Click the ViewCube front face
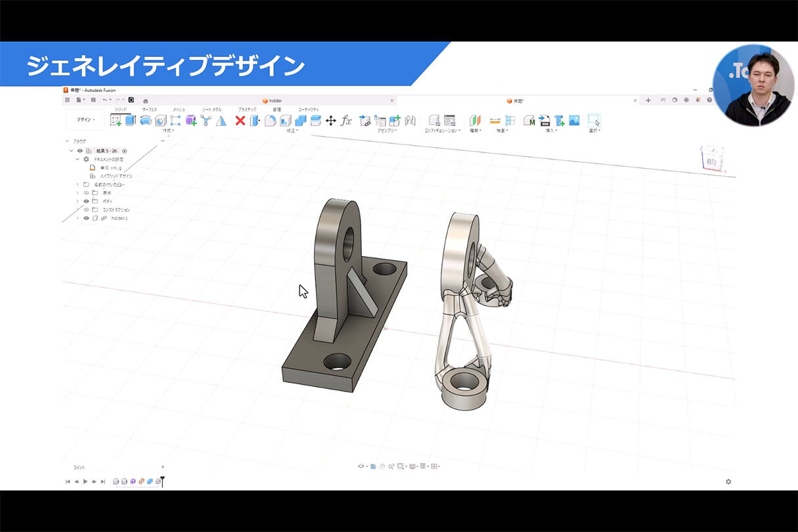The height and width of the screenshot is (532, 798). click(x=711, y=161)
